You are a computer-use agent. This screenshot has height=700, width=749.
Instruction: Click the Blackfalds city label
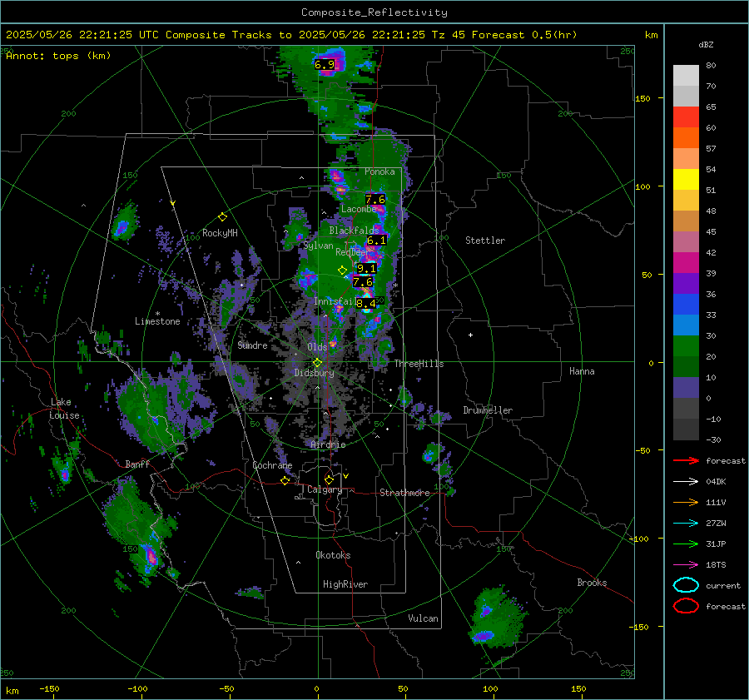coord(354,231)
